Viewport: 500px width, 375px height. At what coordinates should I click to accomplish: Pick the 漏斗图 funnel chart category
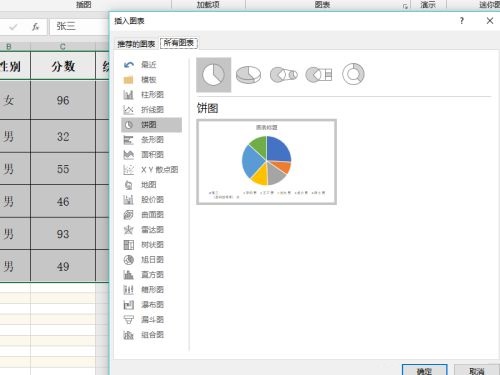click(151, 320)
